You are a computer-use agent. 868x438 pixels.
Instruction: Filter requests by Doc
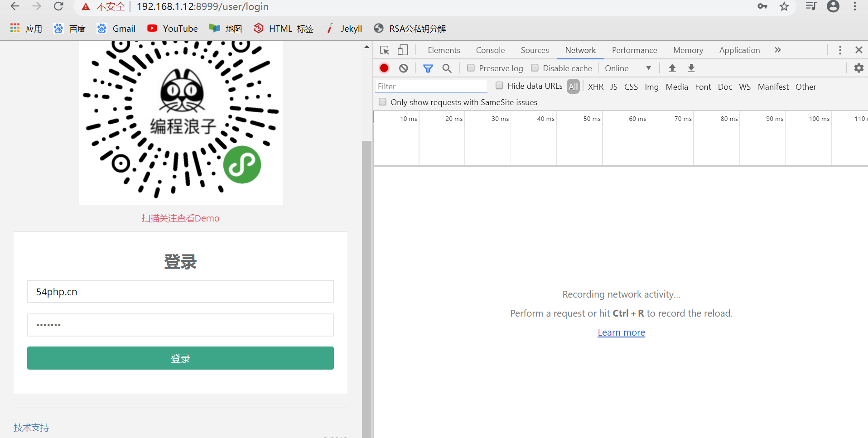point(725,87)
